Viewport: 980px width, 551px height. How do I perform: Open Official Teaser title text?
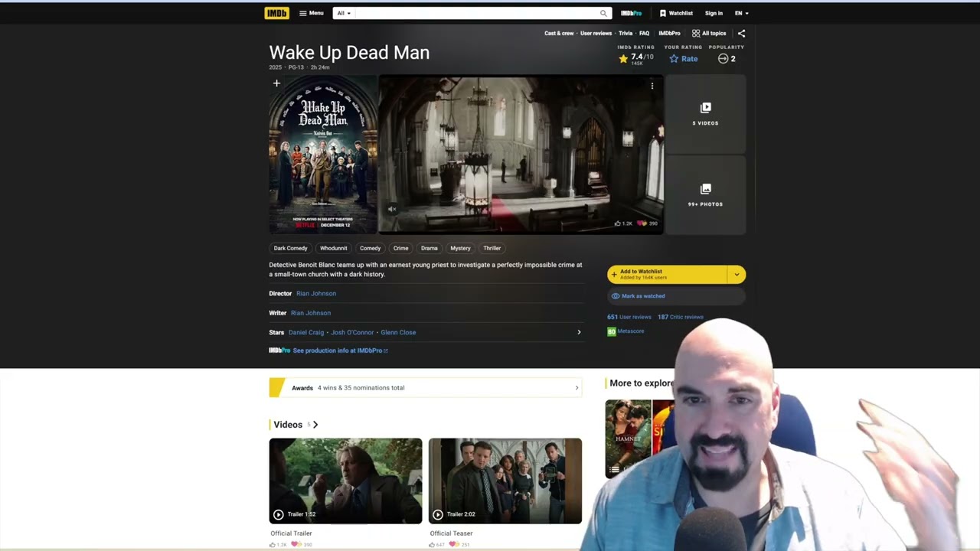pos(451,533)
